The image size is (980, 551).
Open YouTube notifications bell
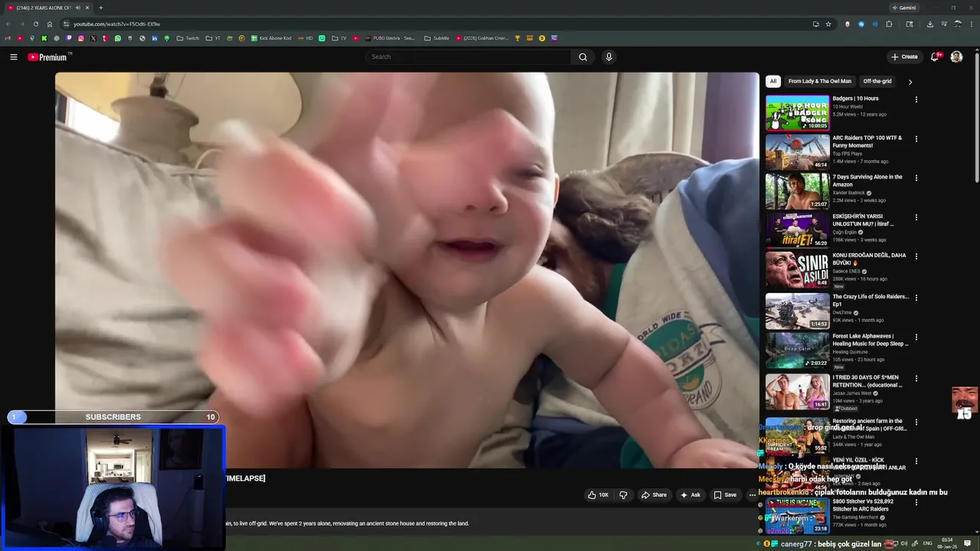tap(935, 57)
